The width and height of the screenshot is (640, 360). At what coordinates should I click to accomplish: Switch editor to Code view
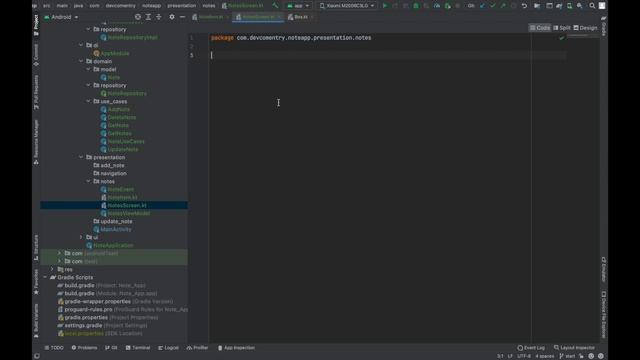click(x=540, y=28)
